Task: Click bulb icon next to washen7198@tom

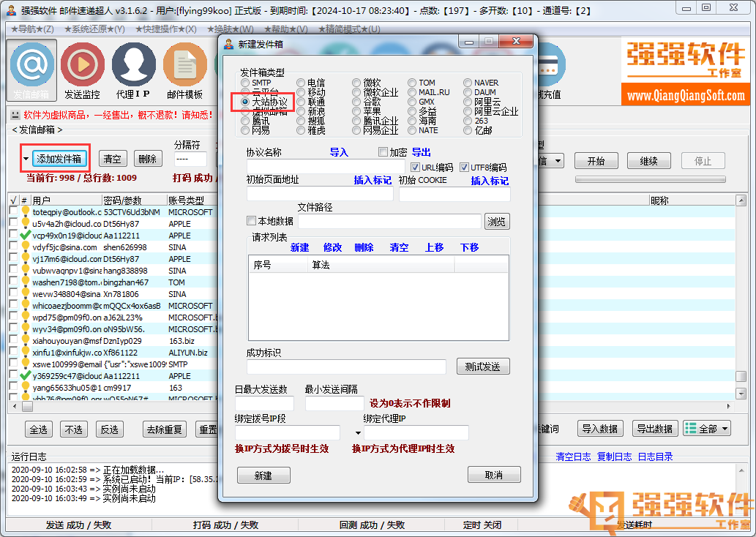Action: pyautogui.click(x=25, y=282)
